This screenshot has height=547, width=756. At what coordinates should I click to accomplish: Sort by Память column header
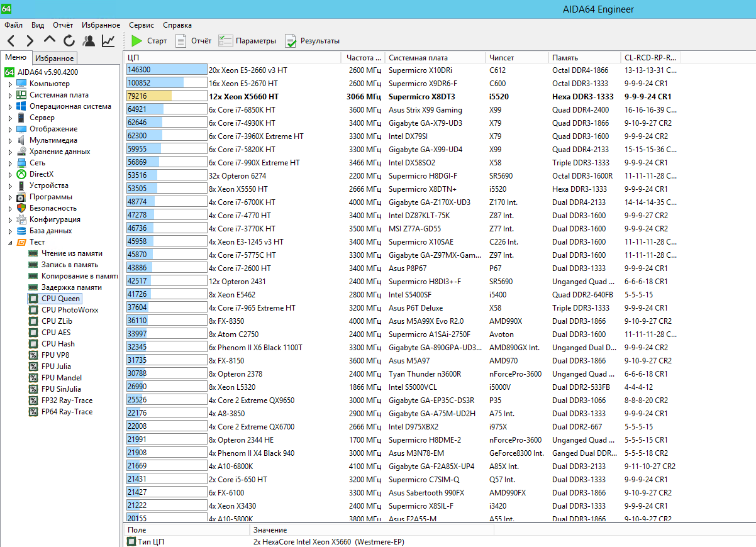tap(584, 57)
